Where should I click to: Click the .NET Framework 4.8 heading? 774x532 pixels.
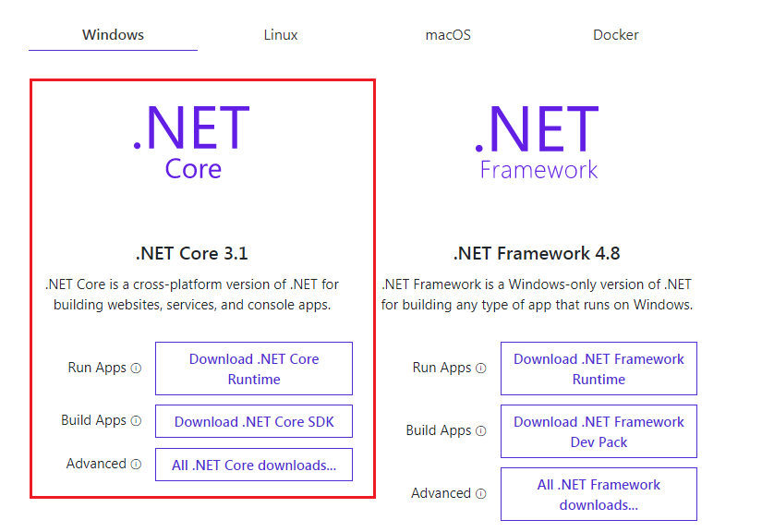tap(538, 252)
